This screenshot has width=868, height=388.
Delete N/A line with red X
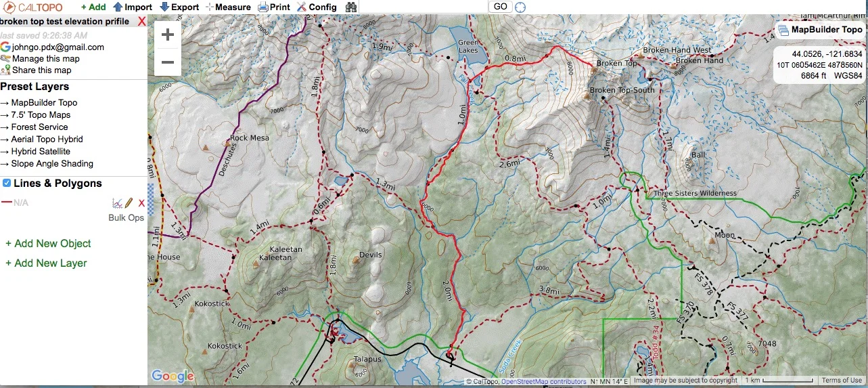click(x=141, y=202)
